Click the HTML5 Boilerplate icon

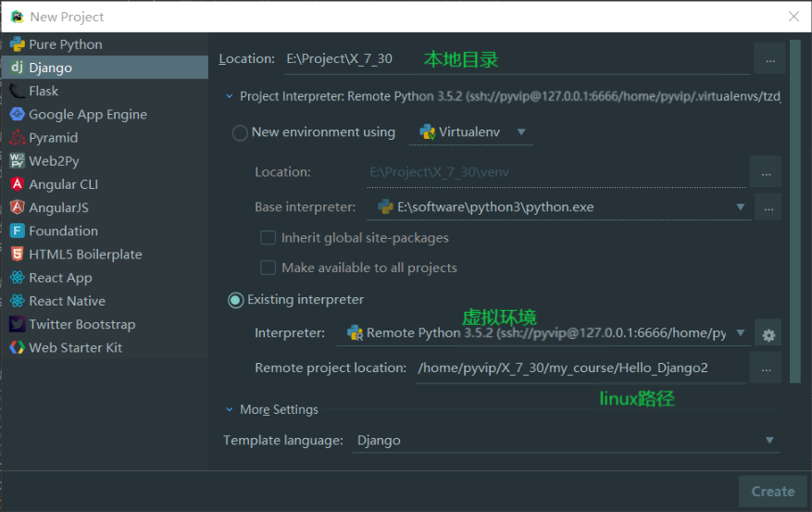[17, 255]
